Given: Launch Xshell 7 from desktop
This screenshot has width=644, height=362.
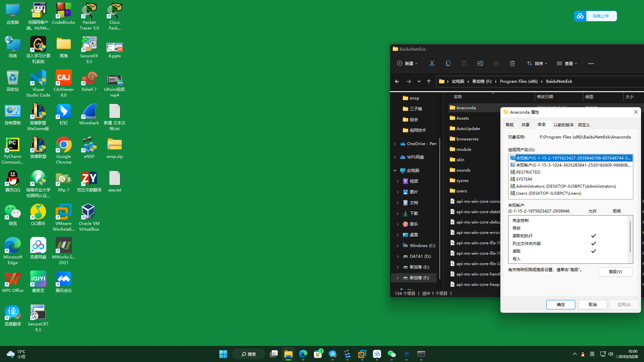Looking at the screenshot, I should click(89, 81).
